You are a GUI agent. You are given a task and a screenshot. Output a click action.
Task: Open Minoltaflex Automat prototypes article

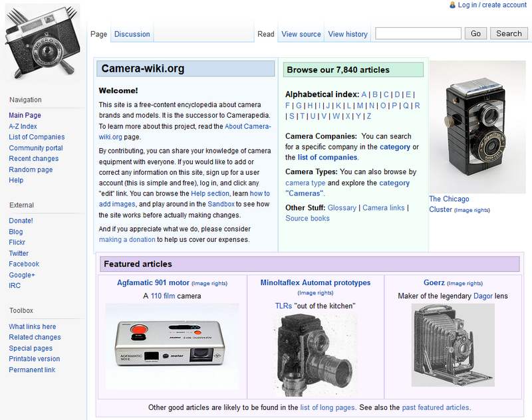point(315,282)
